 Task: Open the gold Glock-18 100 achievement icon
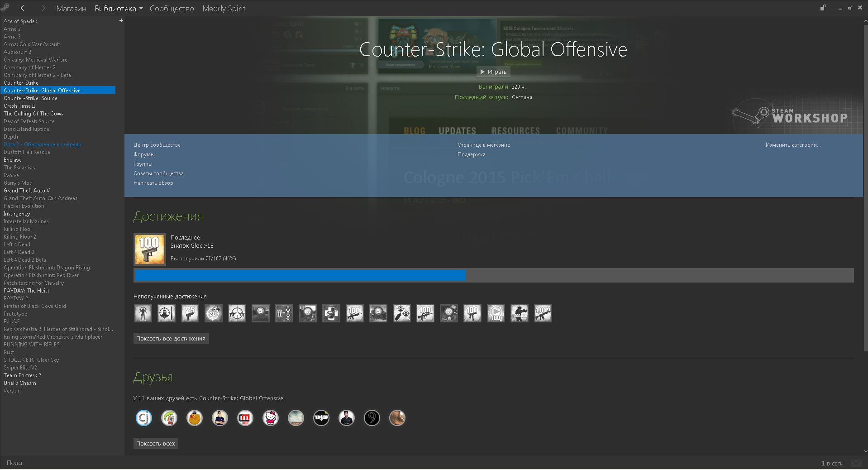[150, 249]
